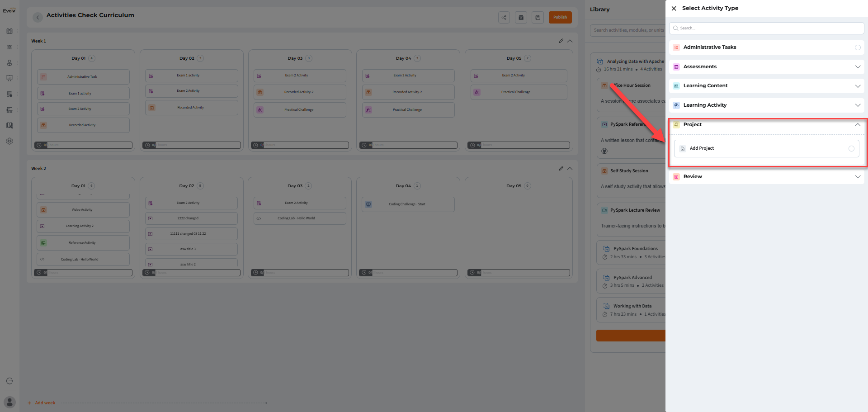868x412 pixels.
Task: Open the Coding Challenge - Start card
Action: click(x=408, y=204)
